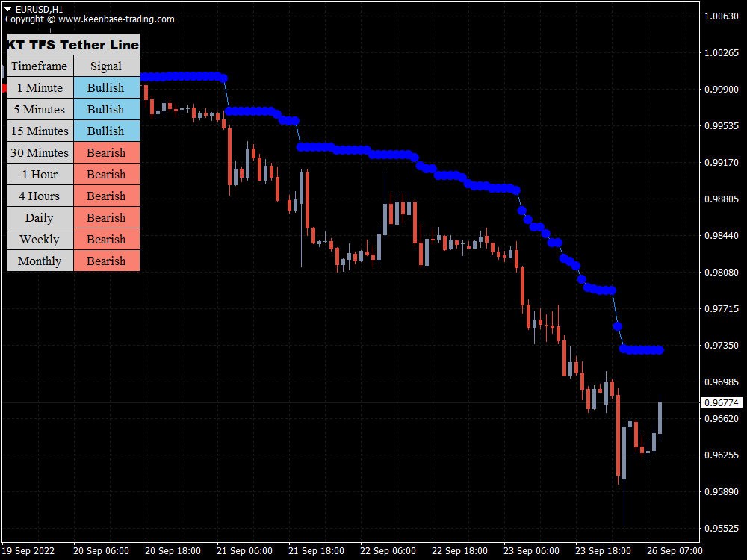Screen dimensions: 747x560
Task: Click the Bearish signal for 1 Hour
Action: pyautogui.click(x=107, y=175)
